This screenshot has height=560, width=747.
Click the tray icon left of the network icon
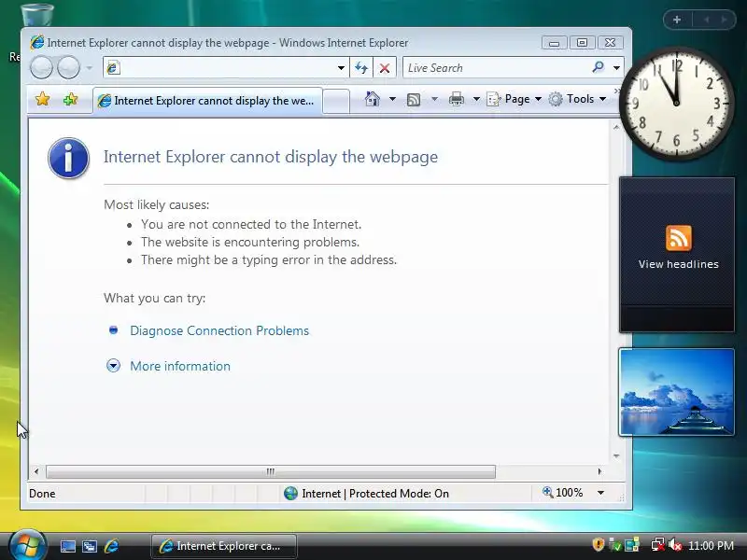tap(632, 545)
